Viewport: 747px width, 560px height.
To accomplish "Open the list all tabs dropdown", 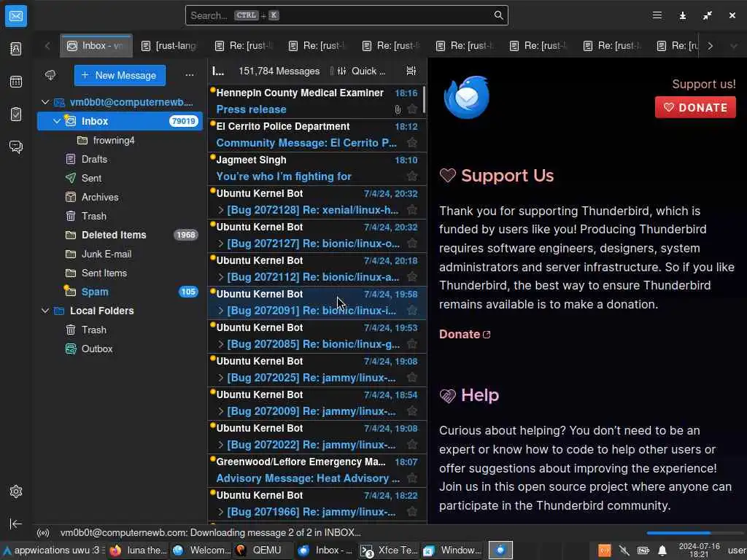I will click(734, 46).
